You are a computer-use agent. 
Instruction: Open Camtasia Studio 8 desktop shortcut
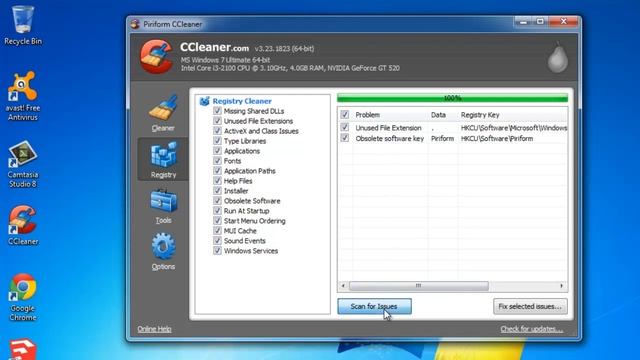click(x=23, y=164)
